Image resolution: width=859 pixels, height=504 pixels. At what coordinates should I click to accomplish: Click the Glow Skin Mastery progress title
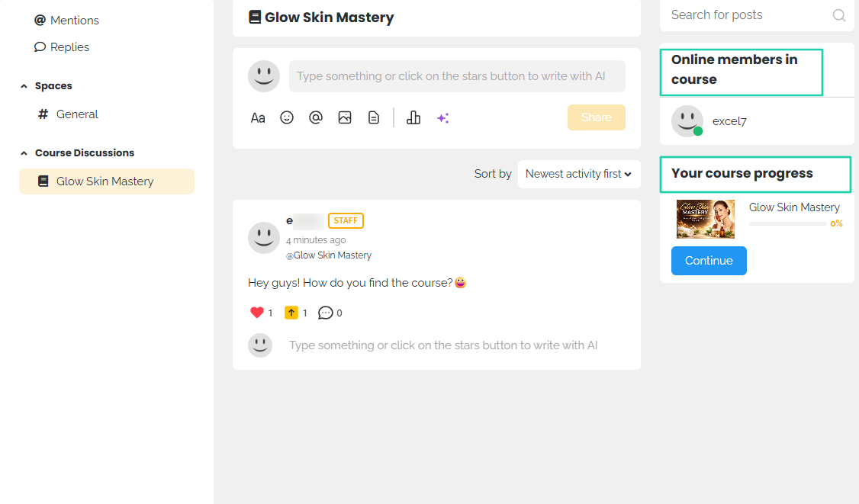794,207
